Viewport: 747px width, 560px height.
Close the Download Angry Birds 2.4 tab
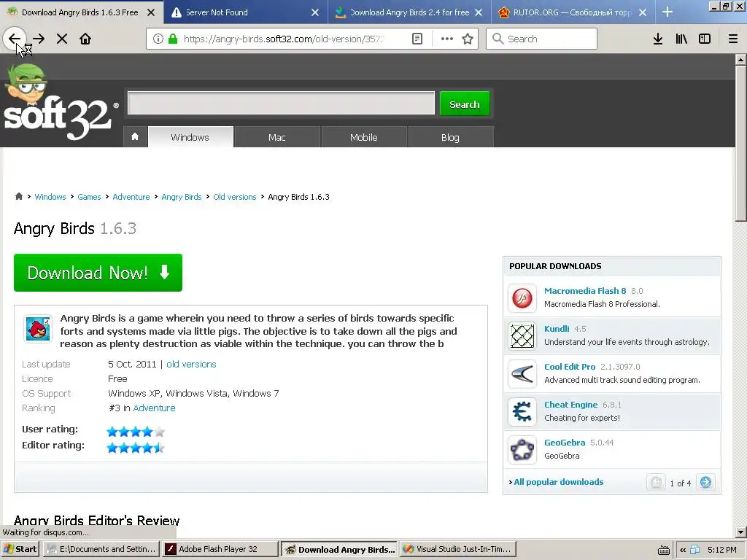click(479, 12)
